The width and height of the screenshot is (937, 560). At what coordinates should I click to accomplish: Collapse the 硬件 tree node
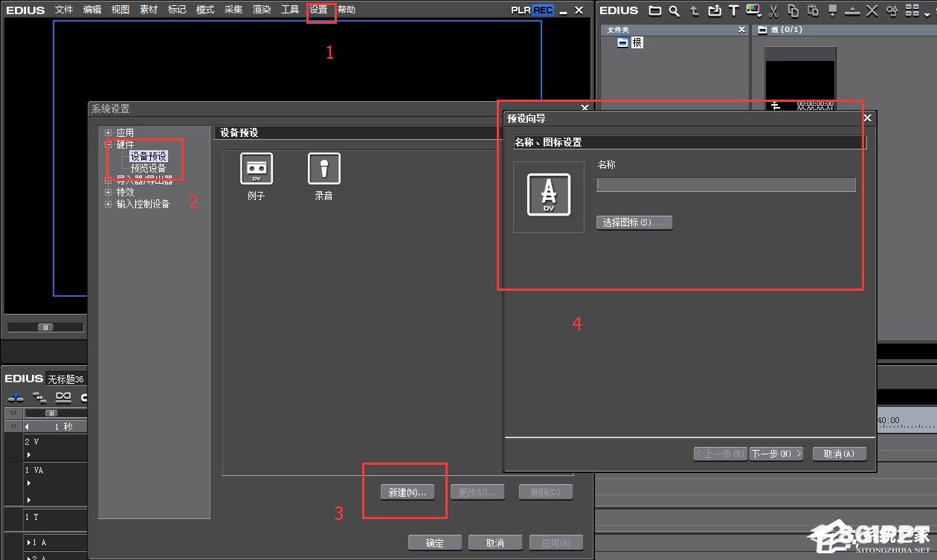click(109, 145)
